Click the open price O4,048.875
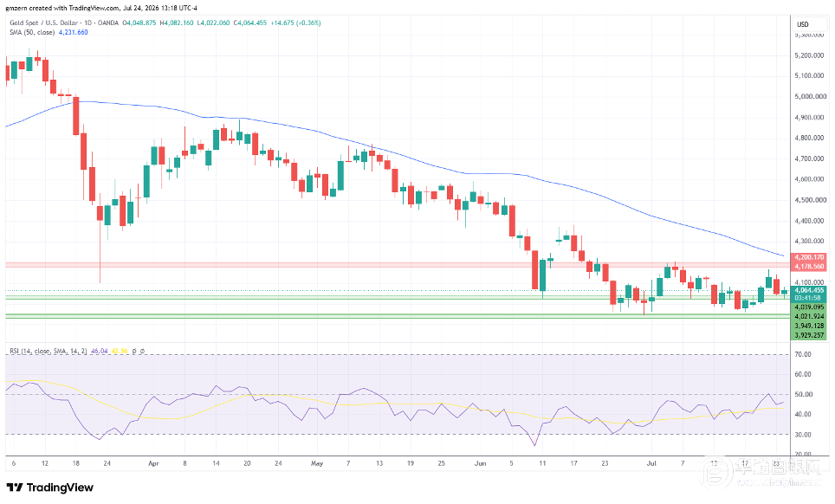Screen dimensions: 835x504 tap(139, 23)
